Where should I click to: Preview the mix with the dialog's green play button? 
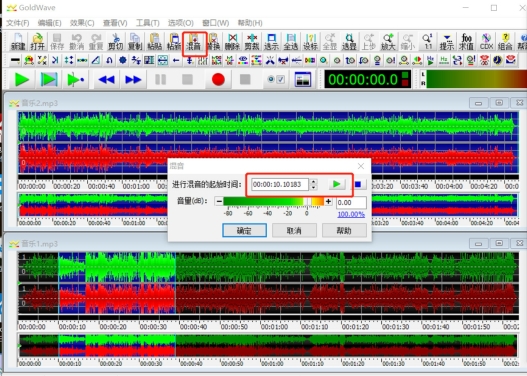pyautogui.click(x=337, y=184)
